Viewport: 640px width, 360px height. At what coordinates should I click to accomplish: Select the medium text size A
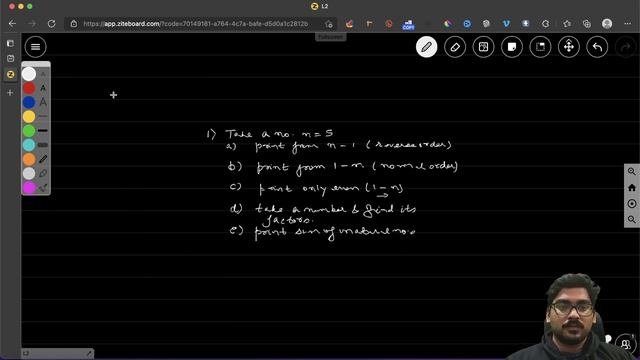point(43,88)
